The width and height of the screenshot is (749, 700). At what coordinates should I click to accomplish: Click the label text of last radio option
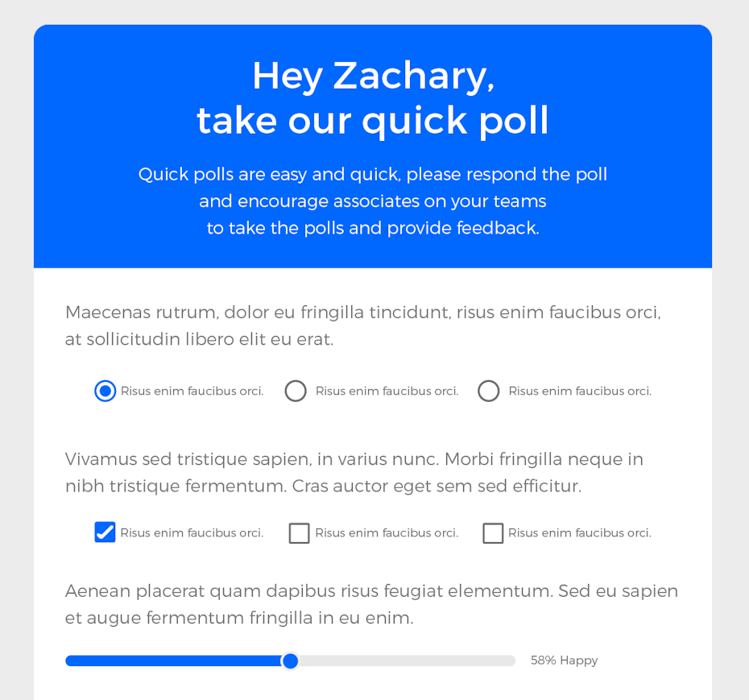point(580,391)
